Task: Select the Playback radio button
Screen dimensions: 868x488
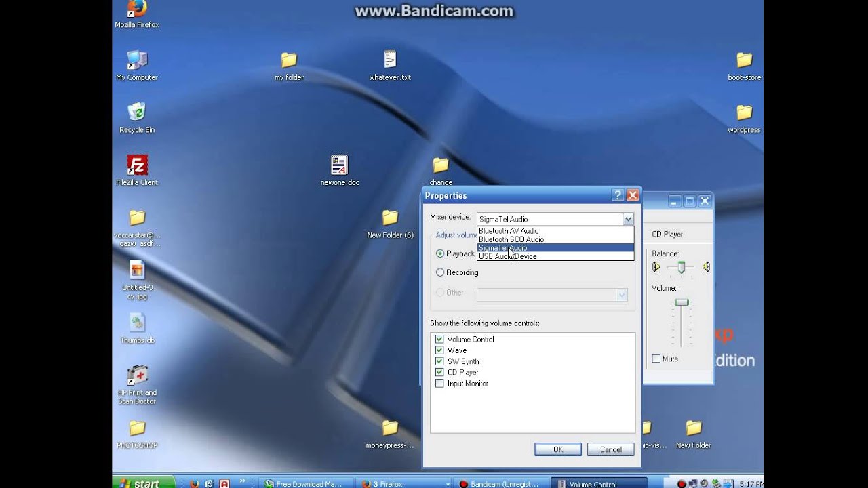Action: [440, 253]
